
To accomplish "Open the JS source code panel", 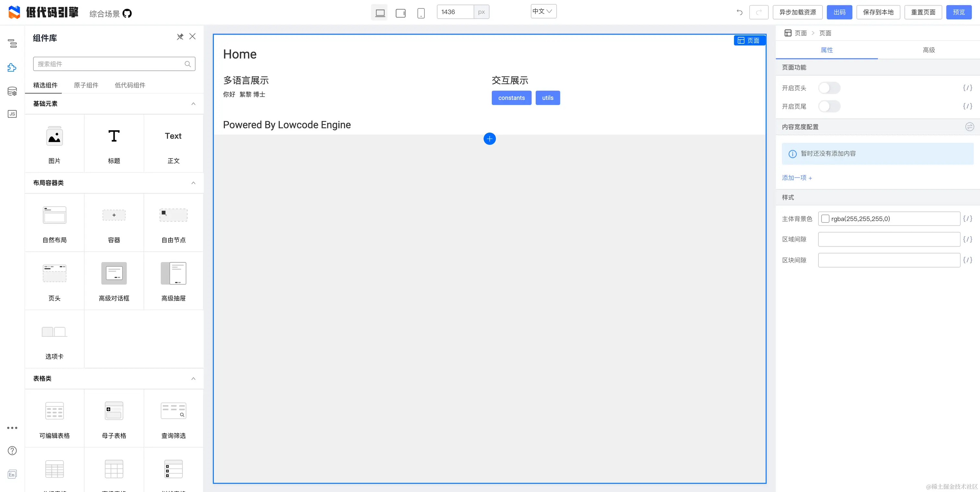I will pyautogui.click(x=12, y=114).
